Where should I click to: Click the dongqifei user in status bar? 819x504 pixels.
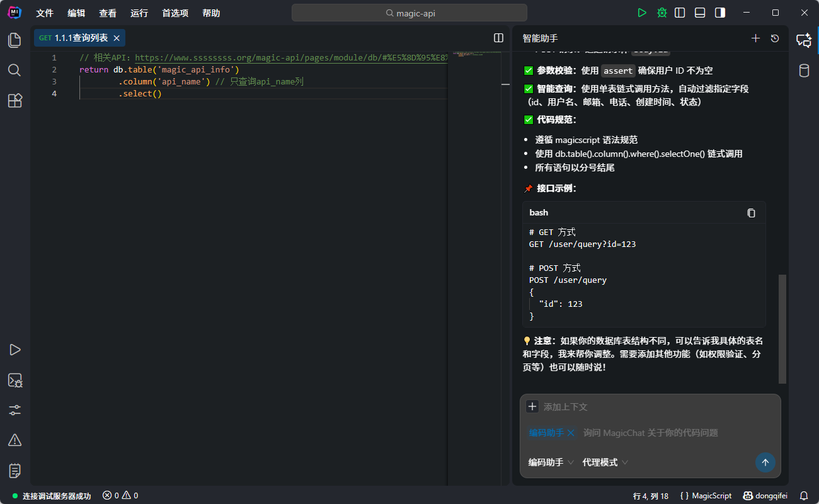(x=765, y=496)
